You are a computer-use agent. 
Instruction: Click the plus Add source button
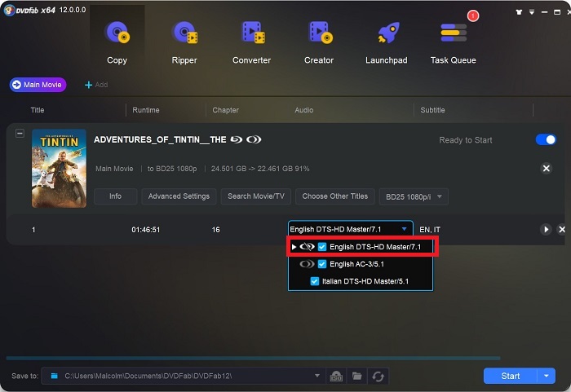(x=96, y=85)
